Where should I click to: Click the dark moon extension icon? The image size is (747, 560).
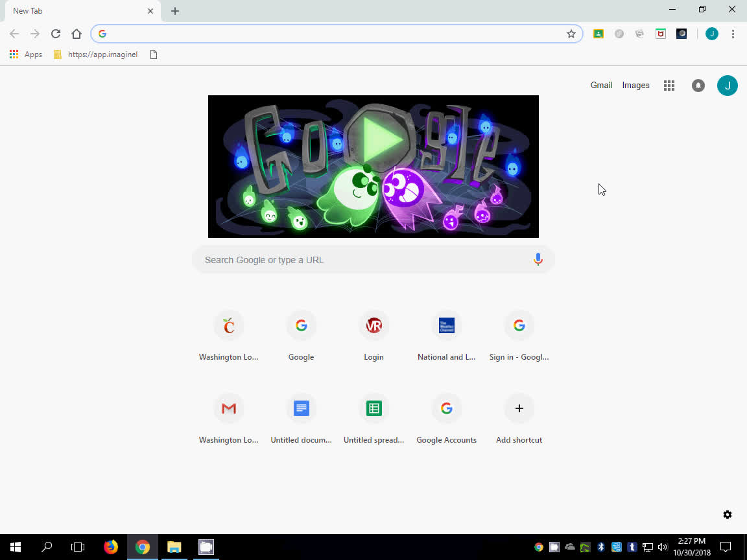click(682, 34)
